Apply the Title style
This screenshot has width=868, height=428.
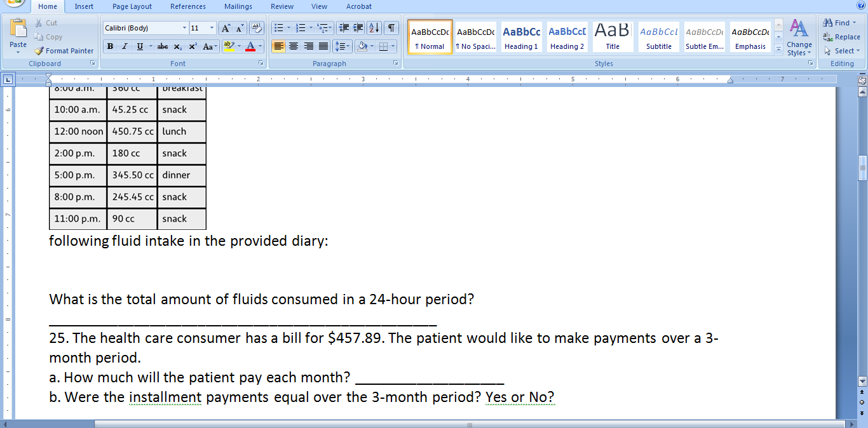pos(613,37)
